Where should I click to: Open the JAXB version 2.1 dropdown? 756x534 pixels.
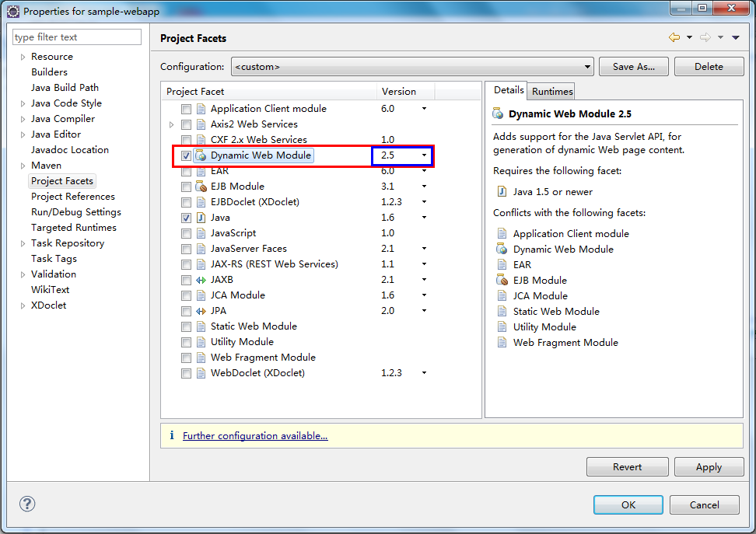point(424,280)
